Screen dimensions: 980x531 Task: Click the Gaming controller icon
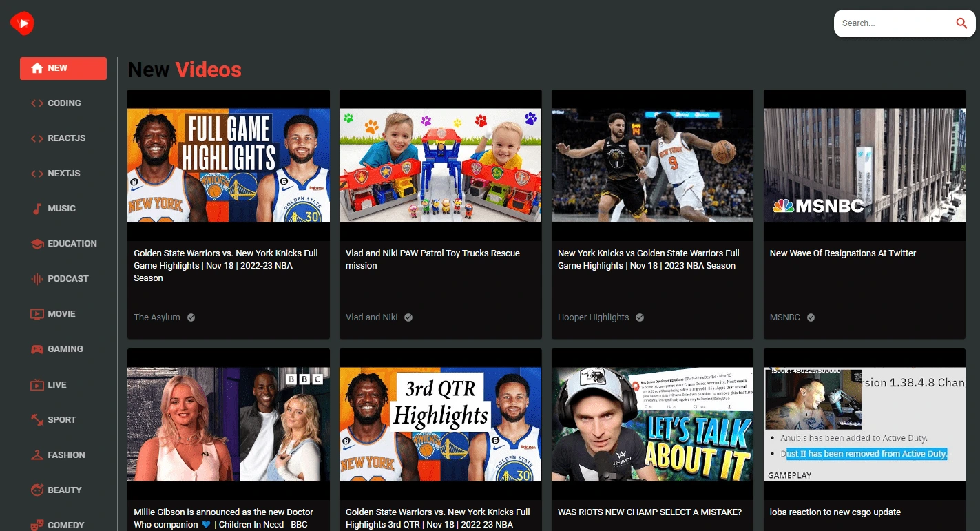pos(37,349)
